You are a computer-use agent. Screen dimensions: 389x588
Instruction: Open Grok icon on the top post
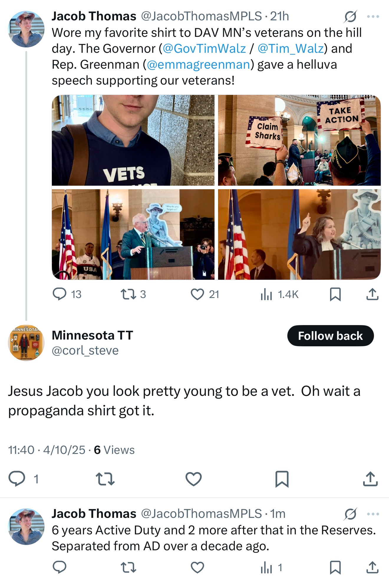[350, 17]
